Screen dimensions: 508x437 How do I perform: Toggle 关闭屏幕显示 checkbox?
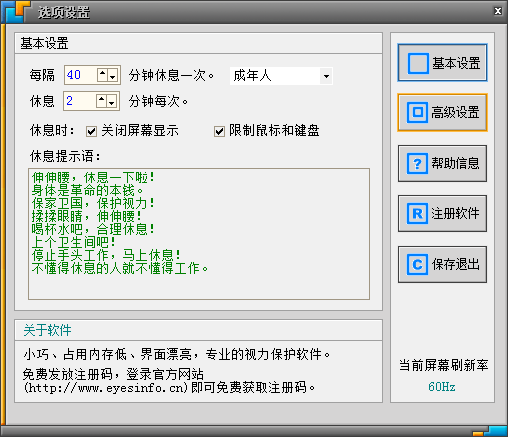pyautogui.click(x=91, y=131)
